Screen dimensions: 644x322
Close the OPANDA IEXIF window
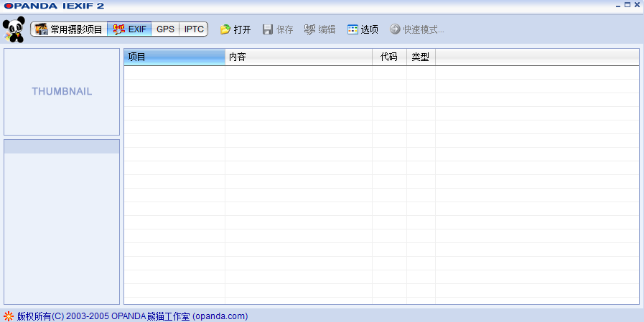[637, 5]
